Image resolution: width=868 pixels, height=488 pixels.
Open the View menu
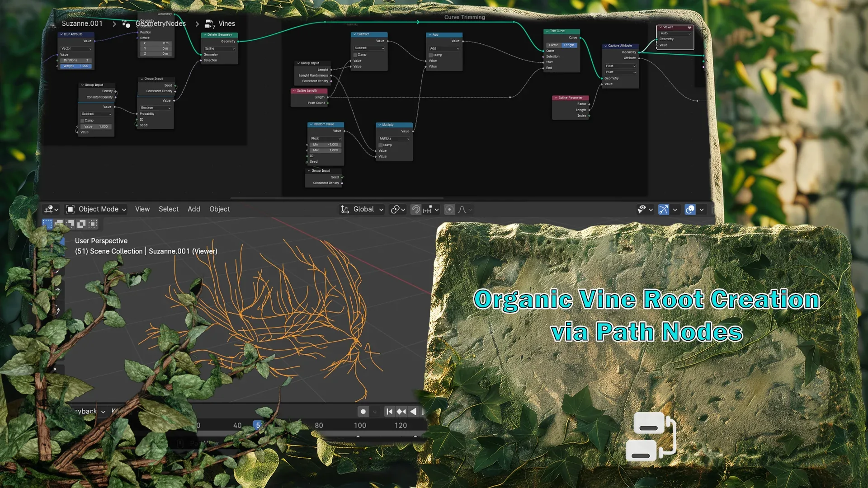click(142, 209)
